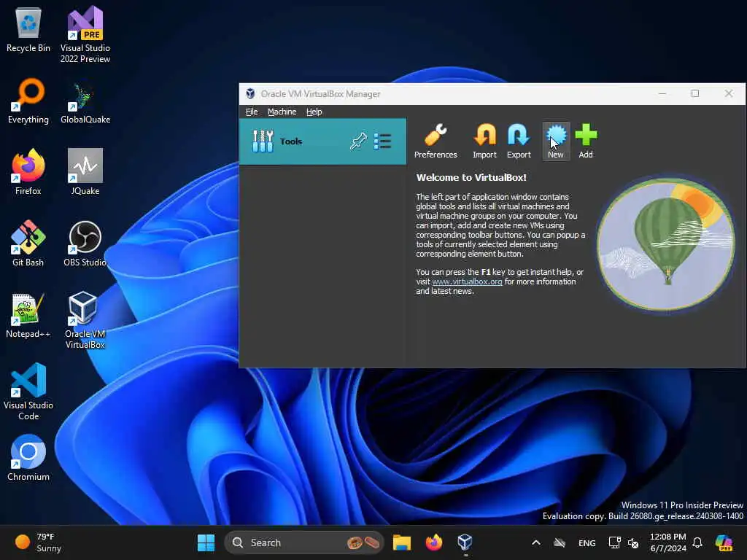This screenshot has height=560, width=747.
Task: Select the Visual Studio Code desktop shortcut
Action: click(x=28, y=392)
